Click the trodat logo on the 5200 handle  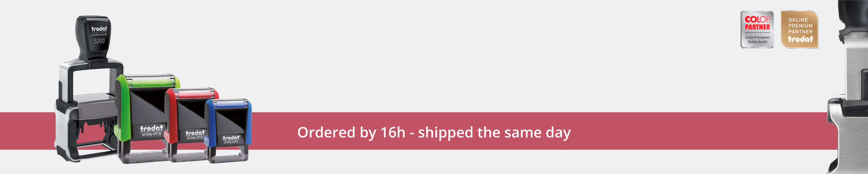(x=99, y=29)
